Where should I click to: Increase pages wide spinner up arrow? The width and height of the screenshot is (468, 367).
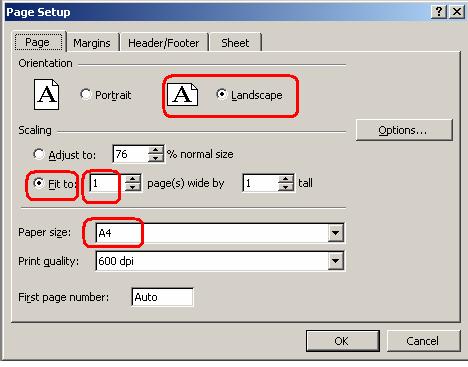pyautogui.click(x=133, y=179)
